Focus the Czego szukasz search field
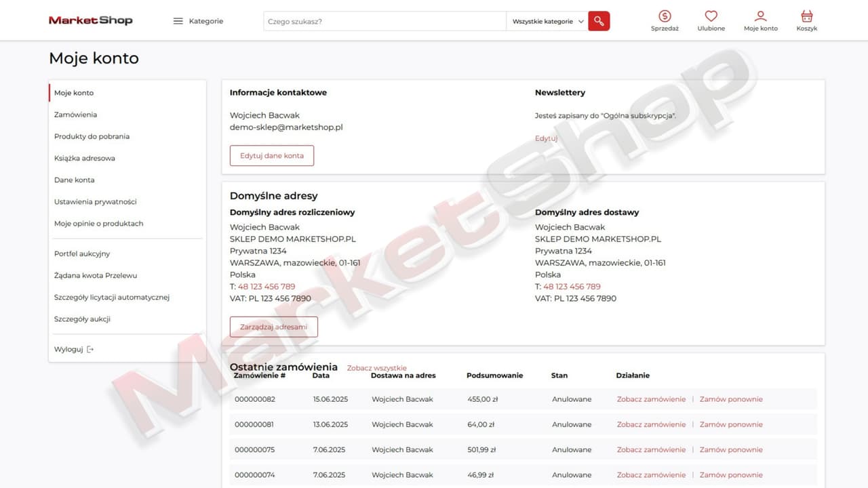868x488 pixels. click(384, 21)
